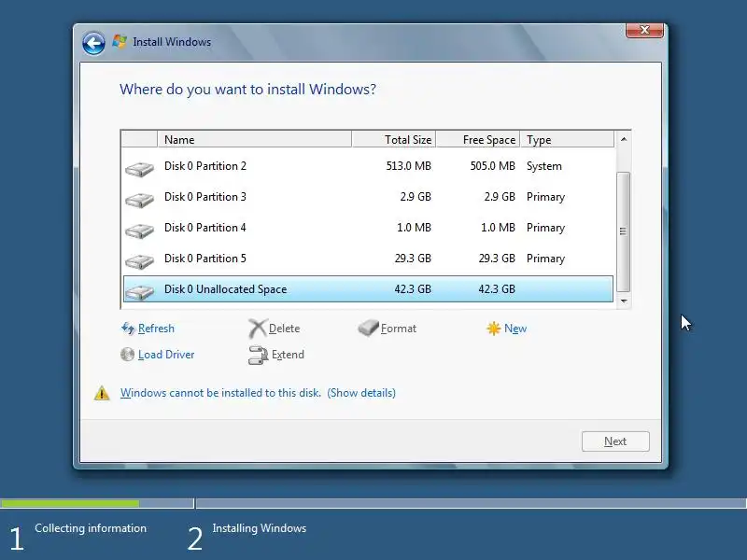This screenshot has height=560, width=747.
Task: Sort by the Type column header
Action: coord(567,139)
